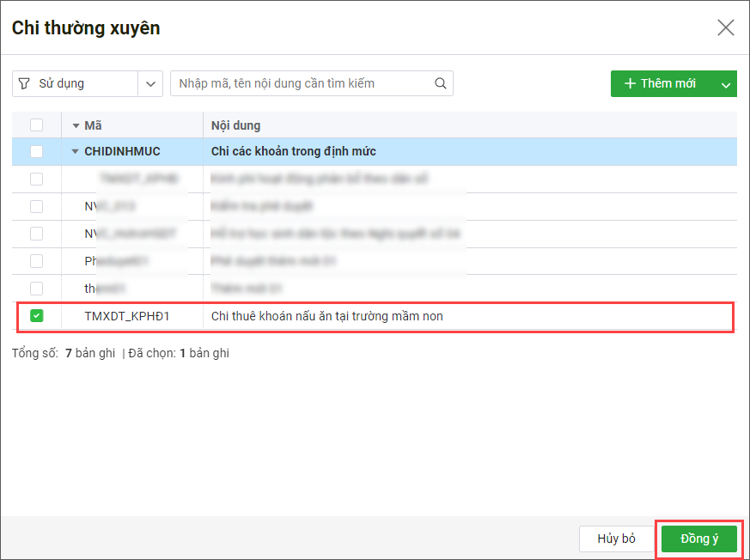Expand the Thêm mới dropdown arrow
The height and width of the screenshot is (560, 750).
[x=726, y=84]
